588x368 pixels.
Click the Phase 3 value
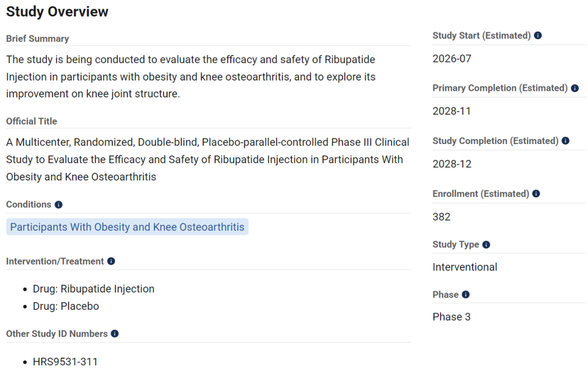click(x=451, y=317)
